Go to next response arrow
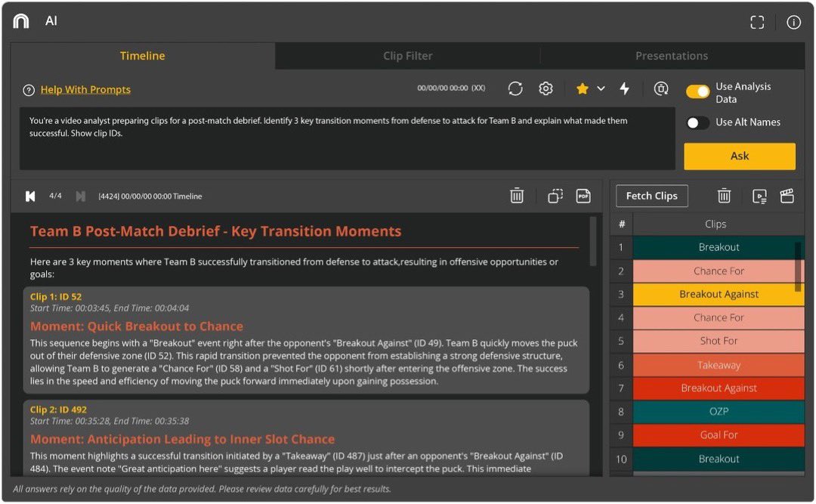Screen dimensions: 816x504 80,196
